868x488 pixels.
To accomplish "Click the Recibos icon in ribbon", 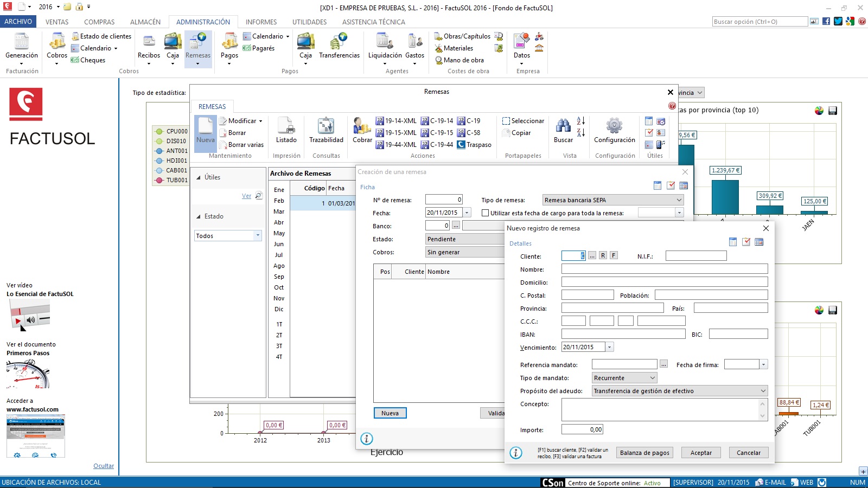I will [x=149, y=48].
